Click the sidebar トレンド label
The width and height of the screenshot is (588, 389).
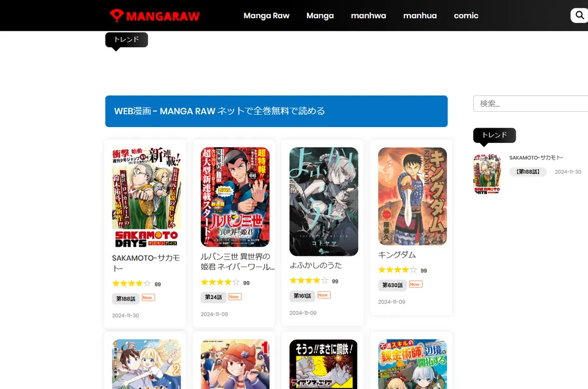coord(495,135)
